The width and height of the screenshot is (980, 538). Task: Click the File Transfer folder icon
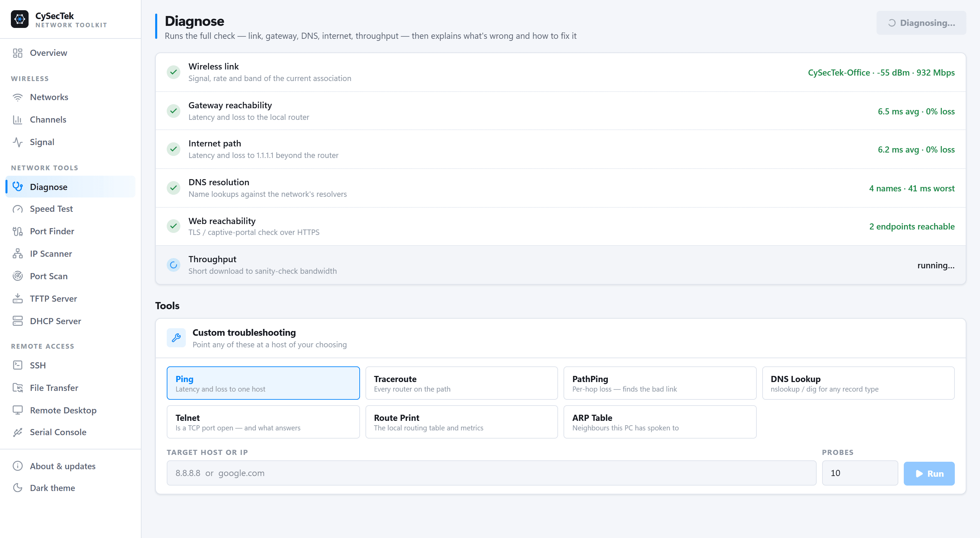tap(17, 388)
